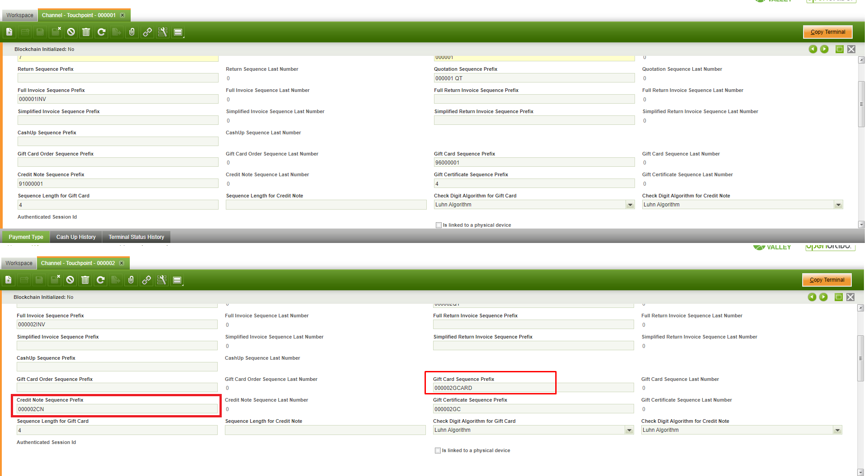868x476 pixels.
Task: Refresh the Touchpoint 000002 record
Action: coord(101,280)
